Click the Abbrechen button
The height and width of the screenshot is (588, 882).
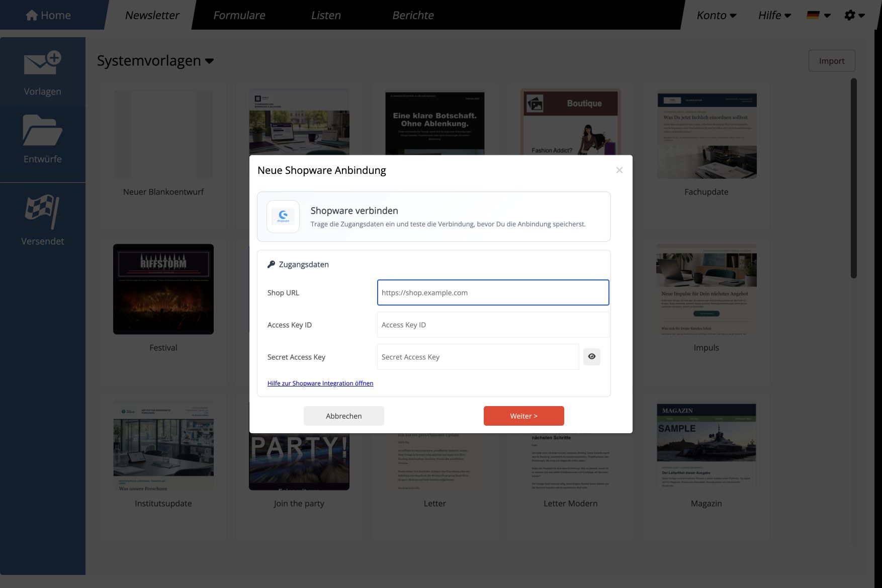(x=344, y=416)
